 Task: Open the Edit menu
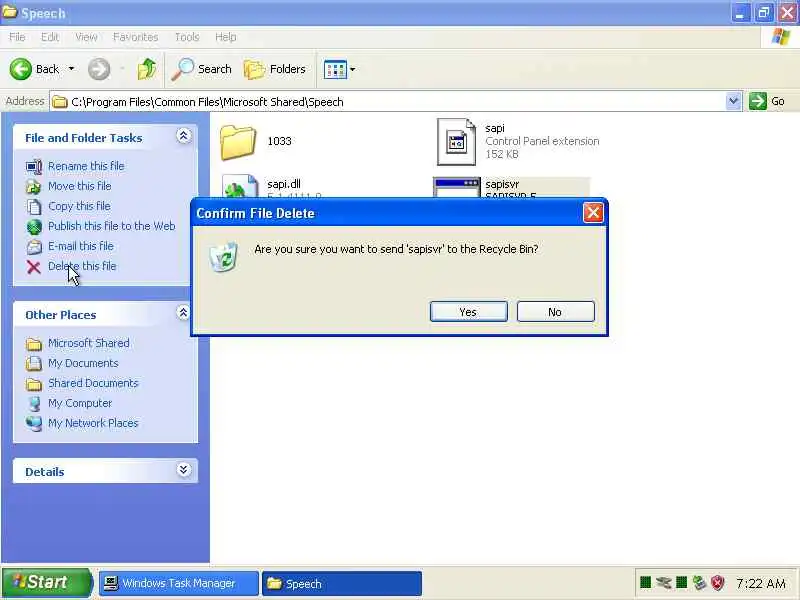pos(49,37)
